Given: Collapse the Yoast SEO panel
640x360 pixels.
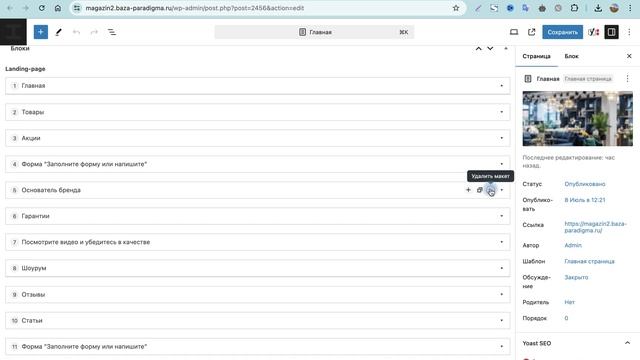Looking at the screenshot, I should [627, 343].
